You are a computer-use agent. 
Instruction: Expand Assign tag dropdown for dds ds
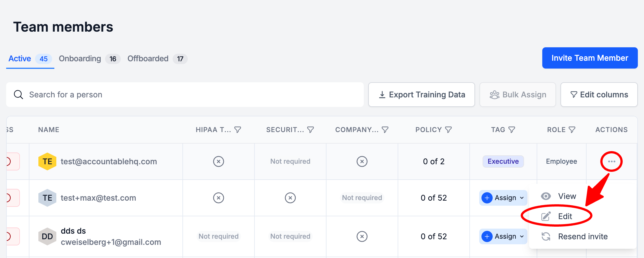pyautogui.click(x=503, y=236)
